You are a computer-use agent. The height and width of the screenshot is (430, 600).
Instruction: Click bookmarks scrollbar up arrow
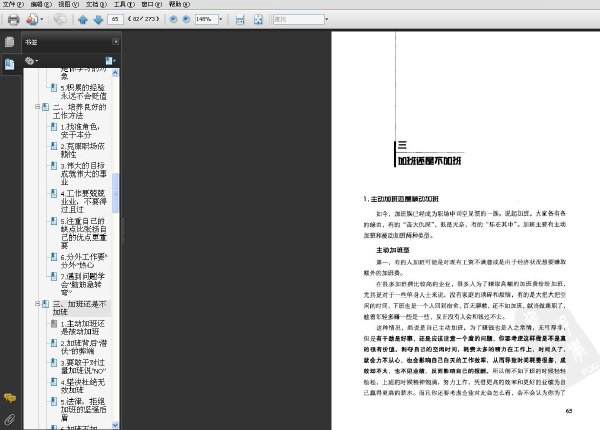coord(115,73)
